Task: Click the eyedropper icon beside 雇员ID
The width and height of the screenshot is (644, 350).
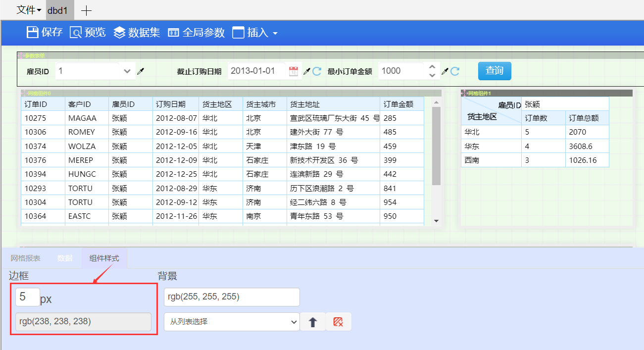Action: (x=141, y=71)
